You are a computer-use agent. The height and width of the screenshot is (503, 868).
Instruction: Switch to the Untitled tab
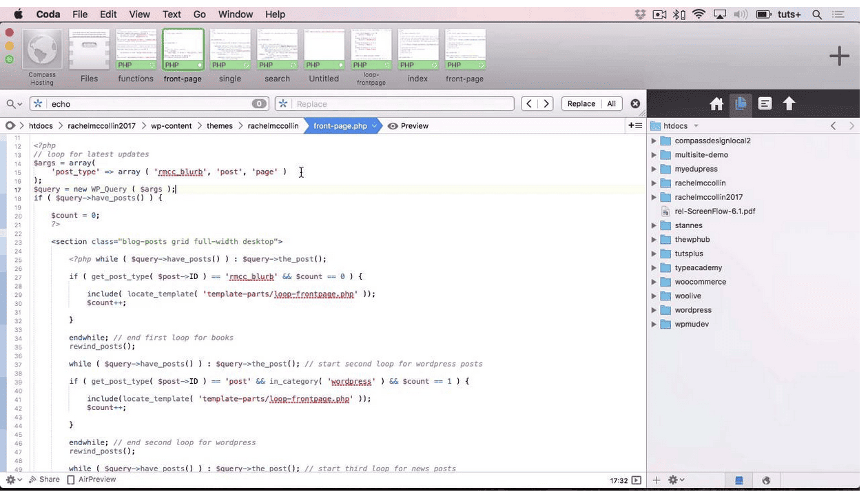[324, 57]
